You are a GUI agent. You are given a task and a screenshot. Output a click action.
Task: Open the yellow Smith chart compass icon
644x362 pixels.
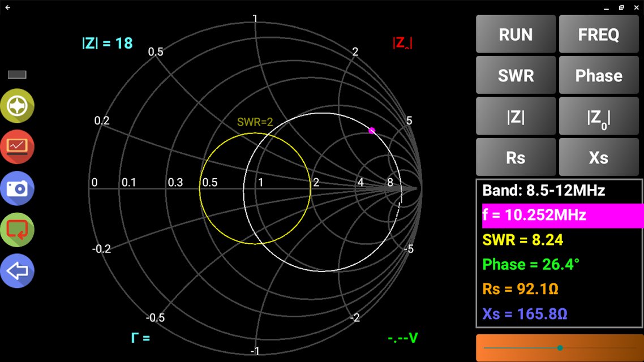[18, 106]
